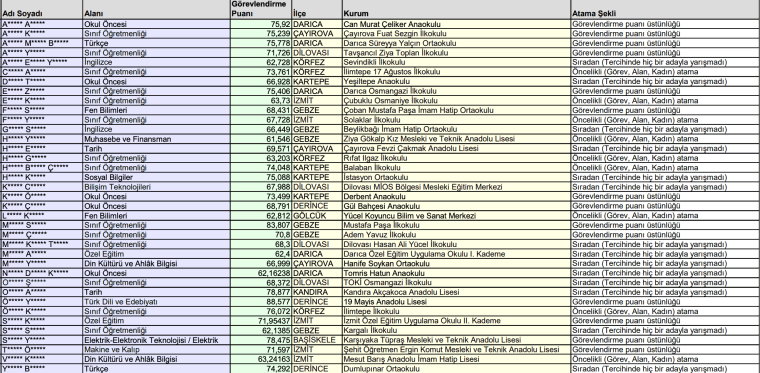760x373 pixels.
Task: Click the score value '62,1385'
Action: pyautogui.click(x=261, y=331)
